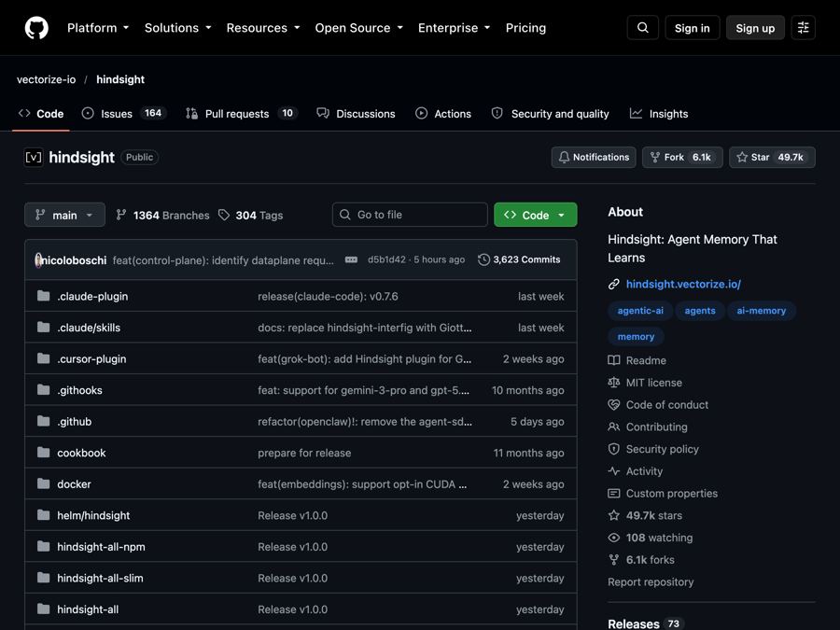View 3,623 Commits history
Screen dimensions: 840x630
(x=519, y=259)
